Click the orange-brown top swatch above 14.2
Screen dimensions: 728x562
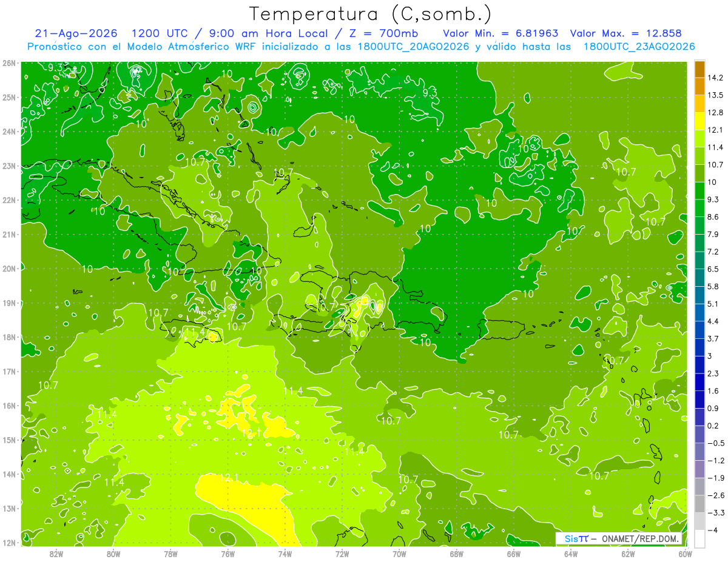point(699,69)
